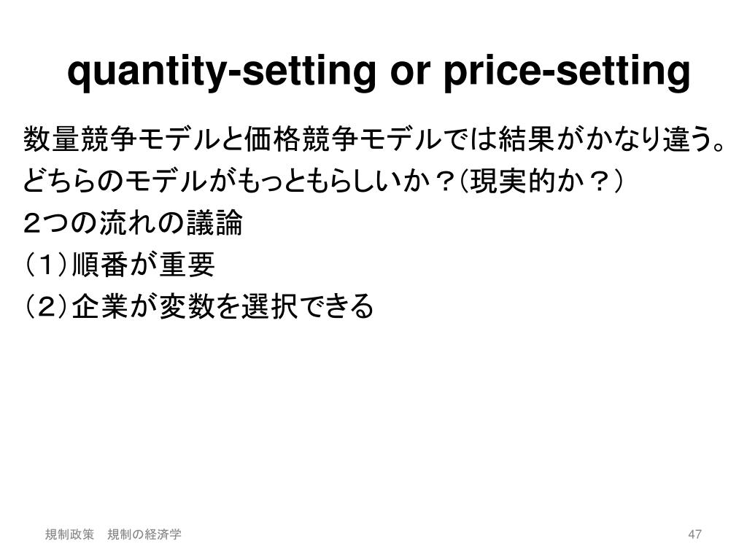Image resolution: width=747 pixels, height=560 pixels.
Task: Select the phrase 数量競争モデル in first line
Action: (117, 139)
